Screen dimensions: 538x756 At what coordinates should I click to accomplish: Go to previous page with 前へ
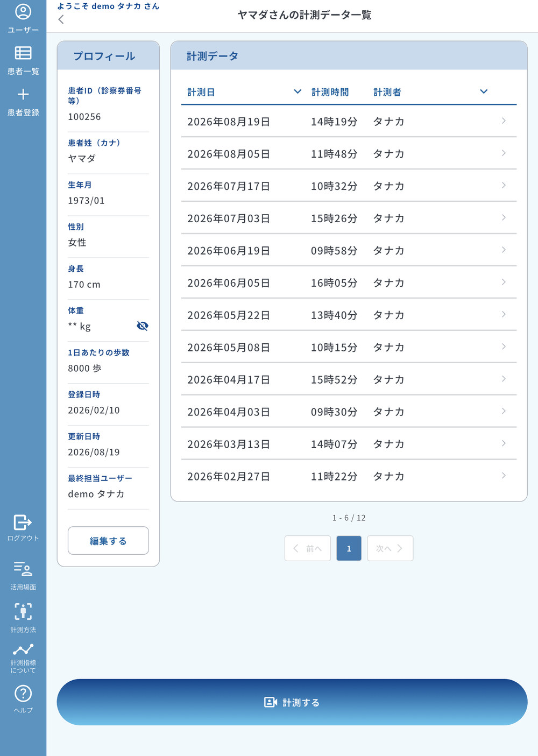pyautogui.click(x=308, y=548)
